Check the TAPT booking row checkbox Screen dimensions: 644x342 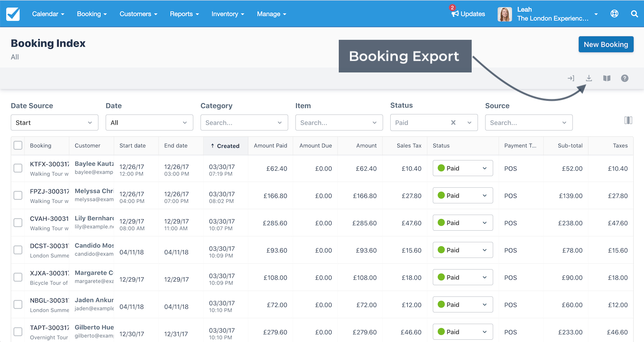pos(18,332)
